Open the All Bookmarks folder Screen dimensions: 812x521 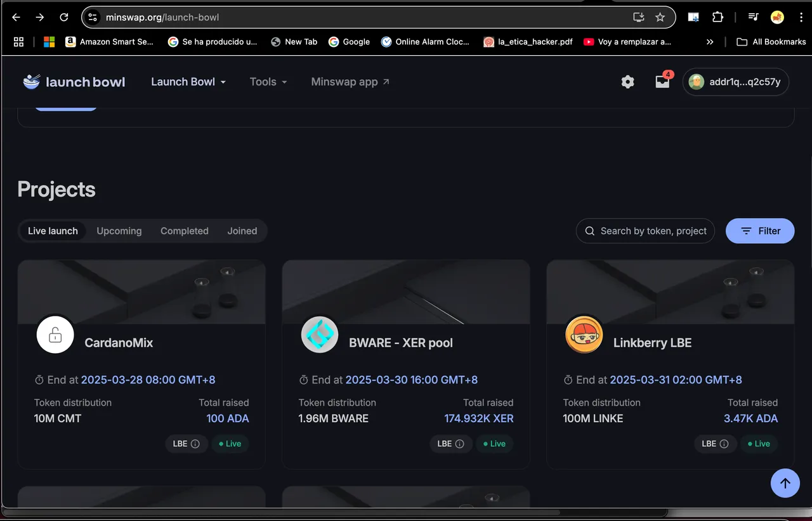pyautogui.click(x=771, y=42)
